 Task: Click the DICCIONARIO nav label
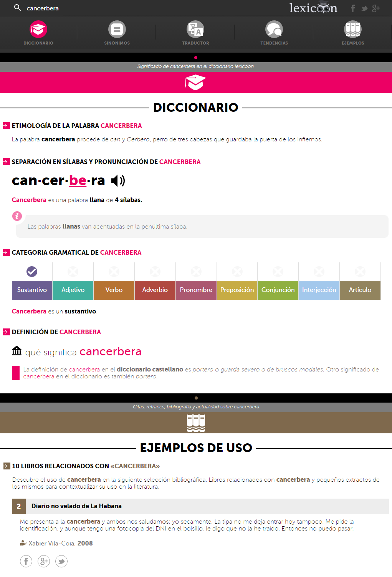click(x=38, y=43)
